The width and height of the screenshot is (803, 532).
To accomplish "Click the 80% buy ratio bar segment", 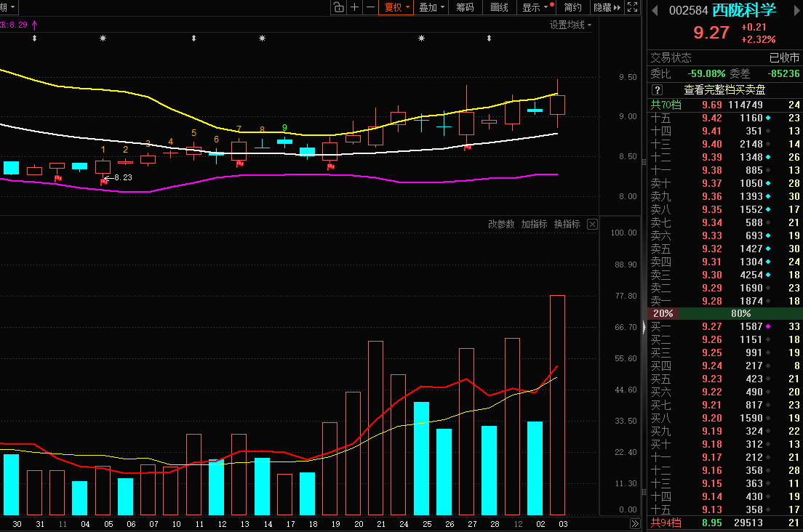I will click(740, 313).
